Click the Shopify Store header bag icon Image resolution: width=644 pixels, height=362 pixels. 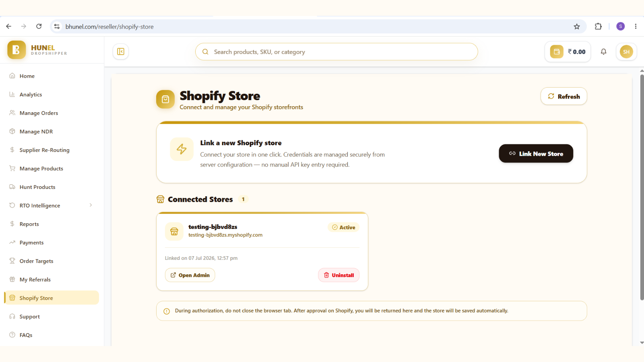(165, 99)
